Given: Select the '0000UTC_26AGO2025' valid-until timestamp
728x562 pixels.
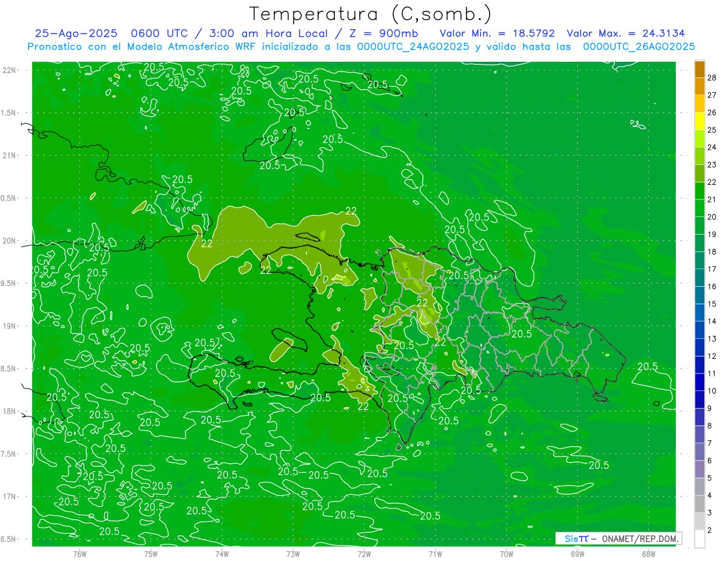Looking at the screenshot, I should coord(639,47).
